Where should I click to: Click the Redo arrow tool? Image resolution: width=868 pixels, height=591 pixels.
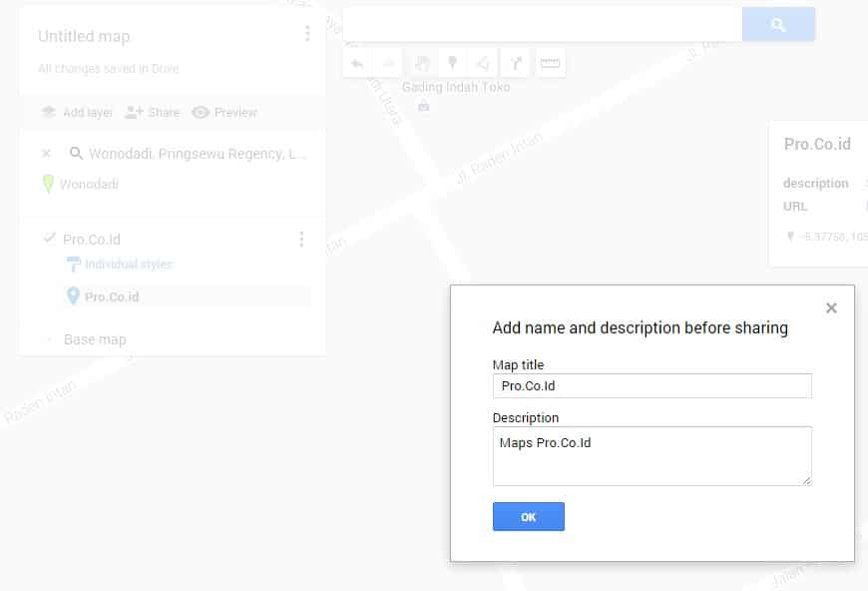(x=389, y=63)
